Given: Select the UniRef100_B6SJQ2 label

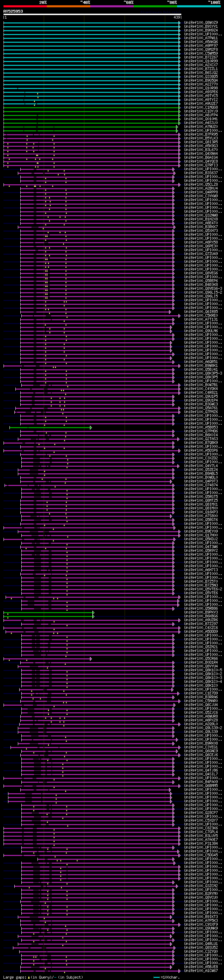Looking at the screenshot, I should point(201,73).
